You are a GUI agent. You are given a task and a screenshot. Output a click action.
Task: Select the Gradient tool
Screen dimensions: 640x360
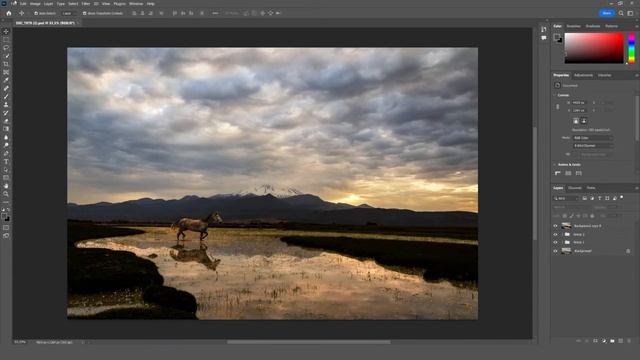[x=6, y=129]
